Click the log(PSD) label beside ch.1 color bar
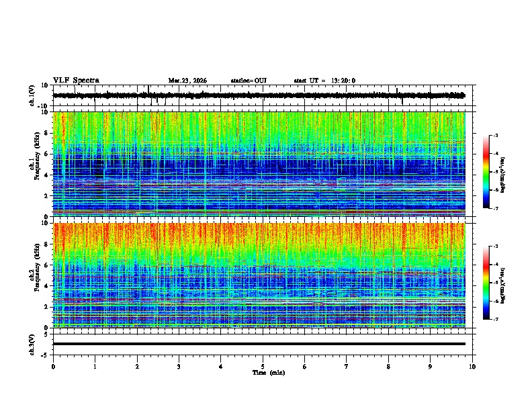This screenshot has width=532, height=411. click(503, 175)
